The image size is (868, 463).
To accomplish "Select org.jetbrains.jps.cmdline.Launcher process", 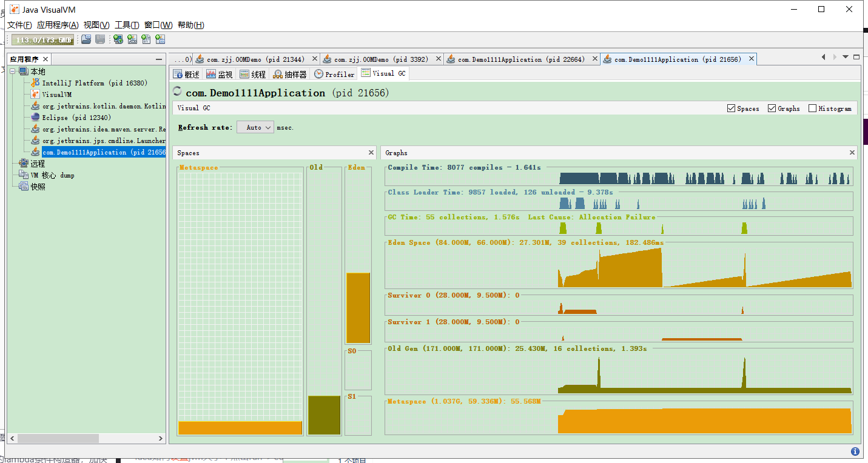I will pyautogui.click(x=98, y=141).
